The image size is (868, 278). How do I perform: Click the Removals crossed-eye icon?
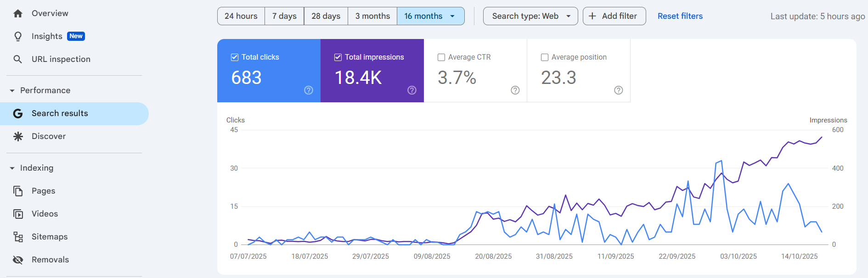(x=18, y=260)
